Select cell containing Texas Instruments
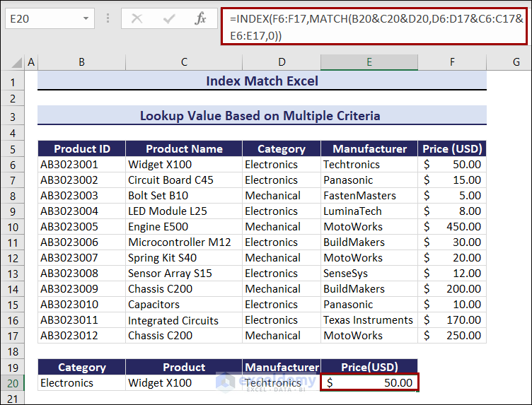This screenshot has width=532, height=405. pos(368,320)
